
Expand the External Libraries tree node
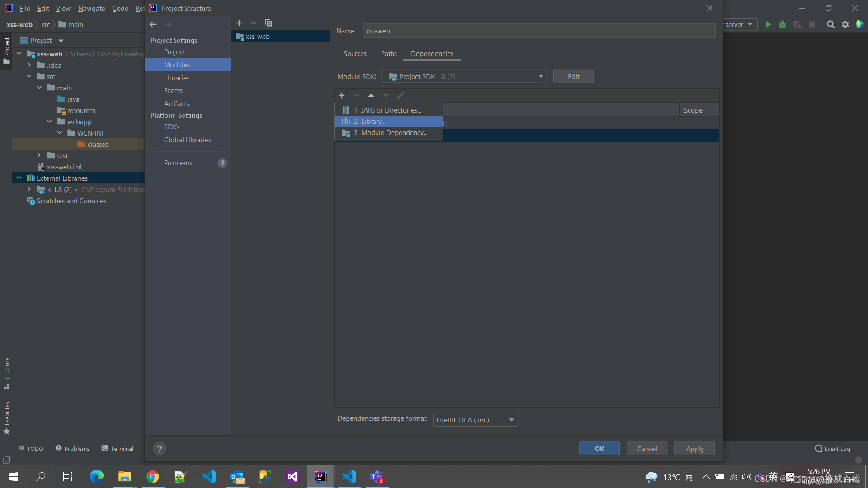(19, 178)
